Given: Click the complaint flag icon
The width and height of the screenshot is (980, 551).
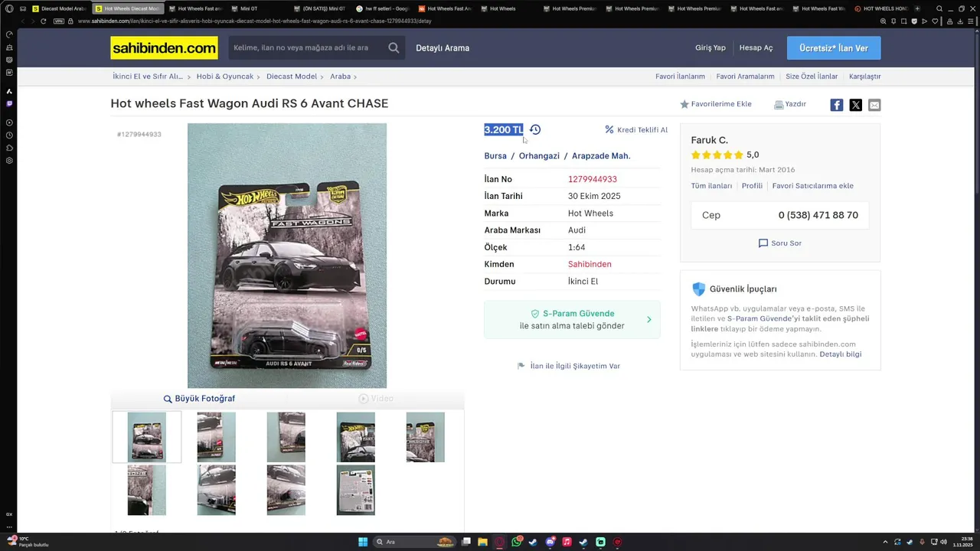Looking at the screenshot, I should [x=521, y=366].
